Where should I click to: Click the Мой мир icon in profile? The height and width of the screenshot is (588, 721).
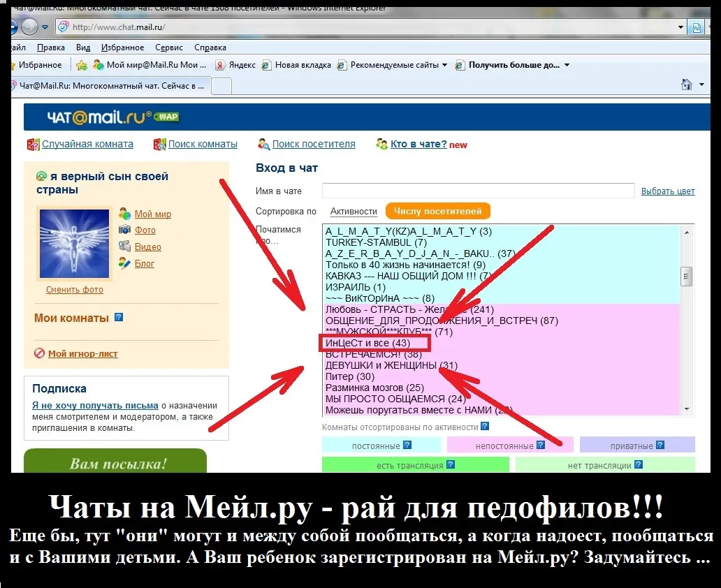tap(124, 213)
